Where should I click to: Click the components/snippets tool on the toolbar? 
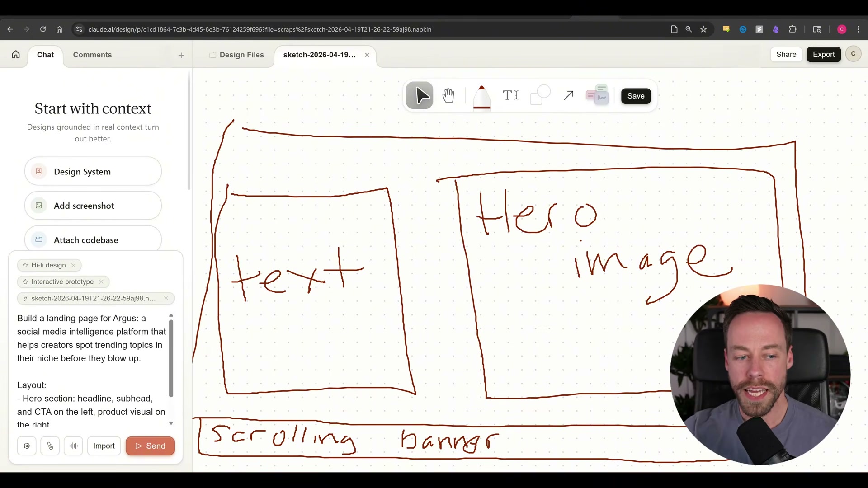[597, 95]
